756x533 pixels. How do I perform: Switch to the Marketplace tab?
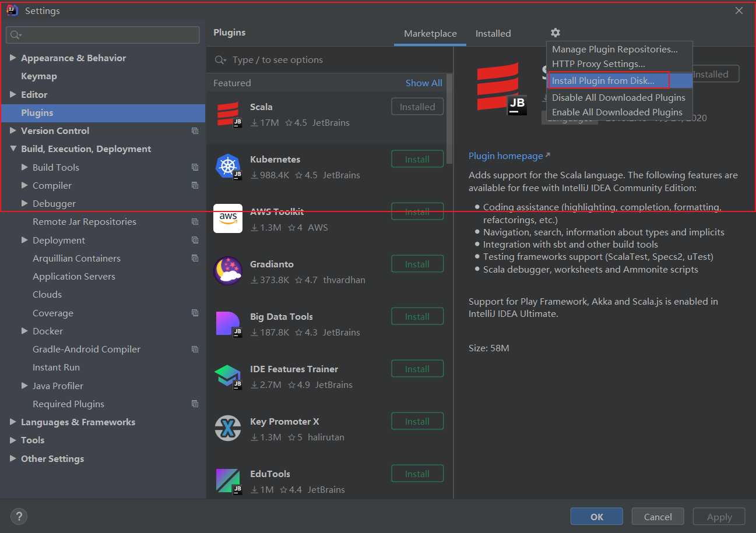point(430,34)
